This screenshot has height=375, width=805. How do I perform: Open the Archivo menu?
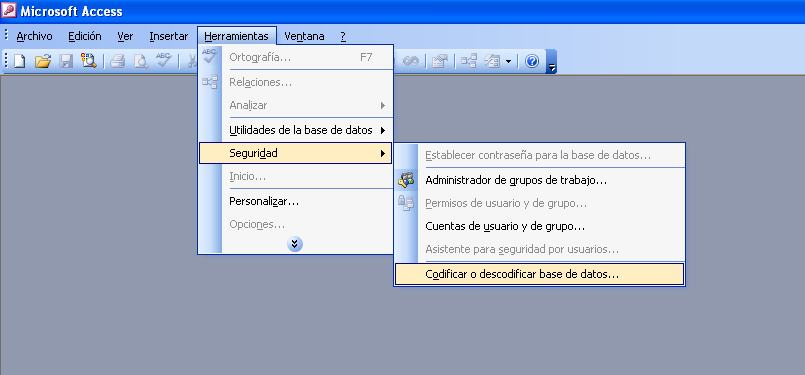point(34,36)
